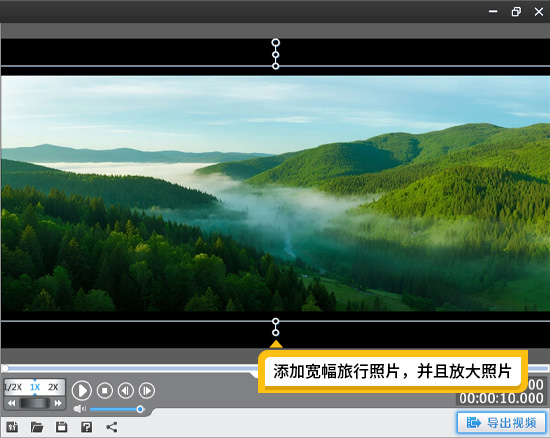Image resolution: width=550 pixels, height=438 pixels.
Task: Click the share icon
Action: click(112, 427)
